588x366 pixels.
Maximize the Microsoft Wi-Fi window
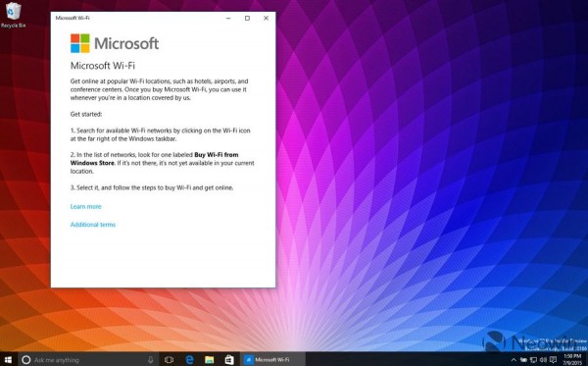point(247,18)
